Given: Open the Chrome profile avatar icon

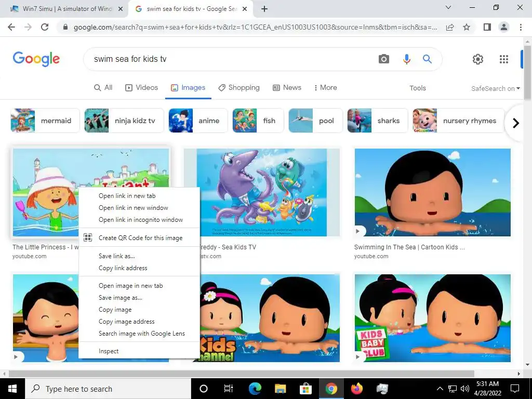Looking at the screenshot, I should [x=504, y=27].
